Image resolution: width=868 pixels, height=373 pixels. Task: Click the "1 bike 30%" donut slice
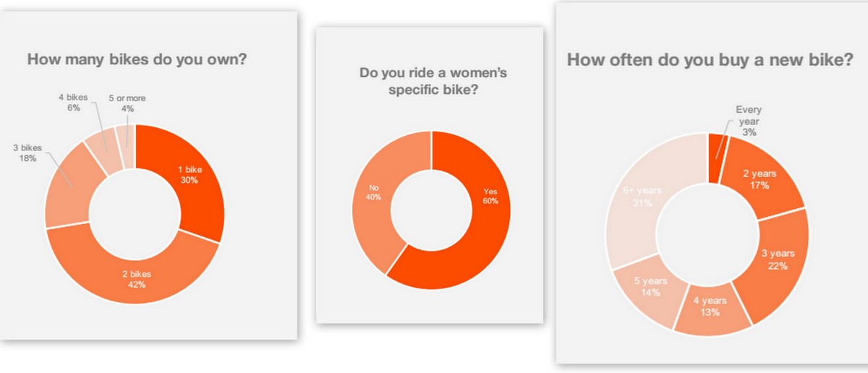[x=190, y=176]
